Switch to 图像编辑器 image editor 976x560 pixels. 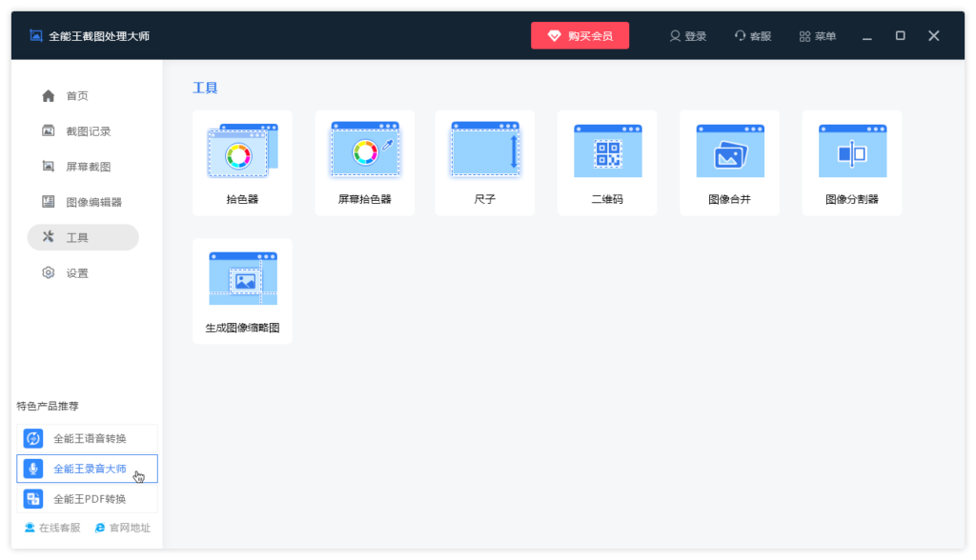click(x=93, y=202)
